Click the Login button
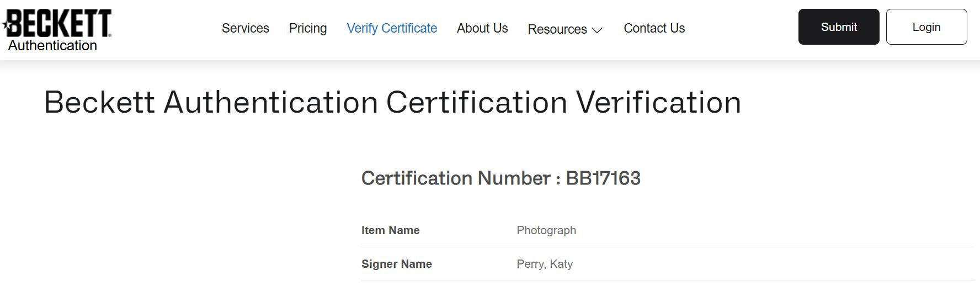Screen dimensions: 980x291 coord(926,27)
